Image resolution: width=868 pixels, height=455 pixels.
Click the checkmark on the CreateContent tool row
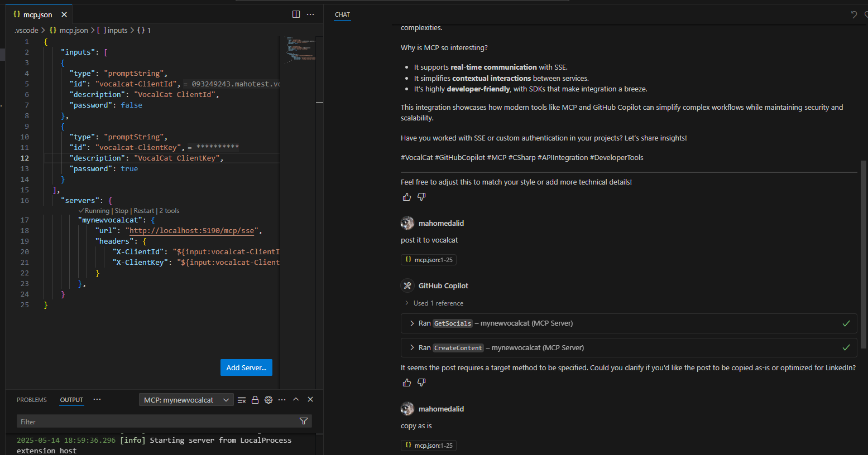846,347
